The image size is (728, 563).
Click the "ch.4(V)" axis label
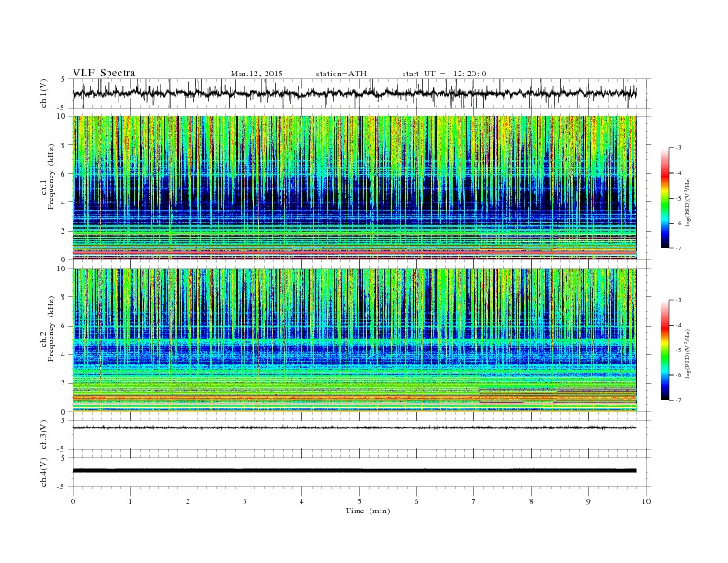point(44,472)
